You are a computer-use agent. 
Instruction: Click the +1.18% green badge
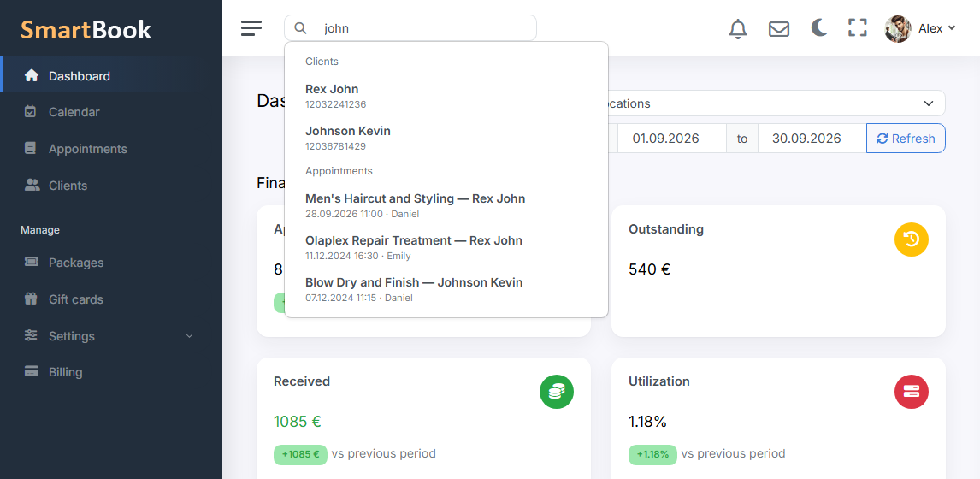(652, 454)
